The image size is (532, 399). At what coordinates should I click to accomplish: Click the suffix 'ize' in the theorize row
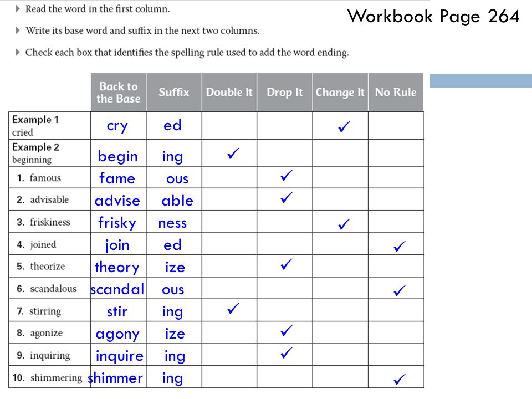coord(175,267)
